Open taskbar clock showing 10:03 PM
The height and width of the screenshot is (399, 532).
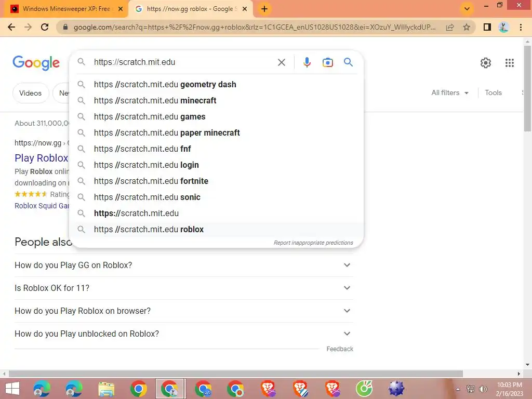coord(510,389)
